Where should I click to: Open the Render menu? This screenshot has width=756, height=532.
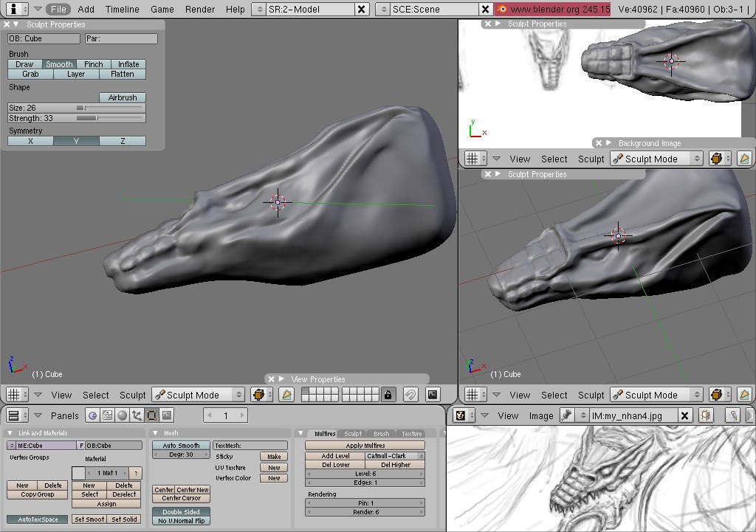point(199,9)
